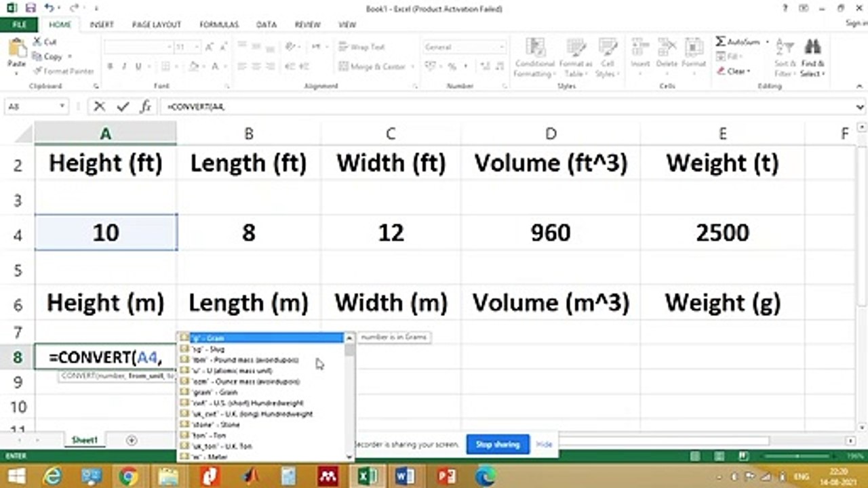Expand the formula bar

point(861,106)
